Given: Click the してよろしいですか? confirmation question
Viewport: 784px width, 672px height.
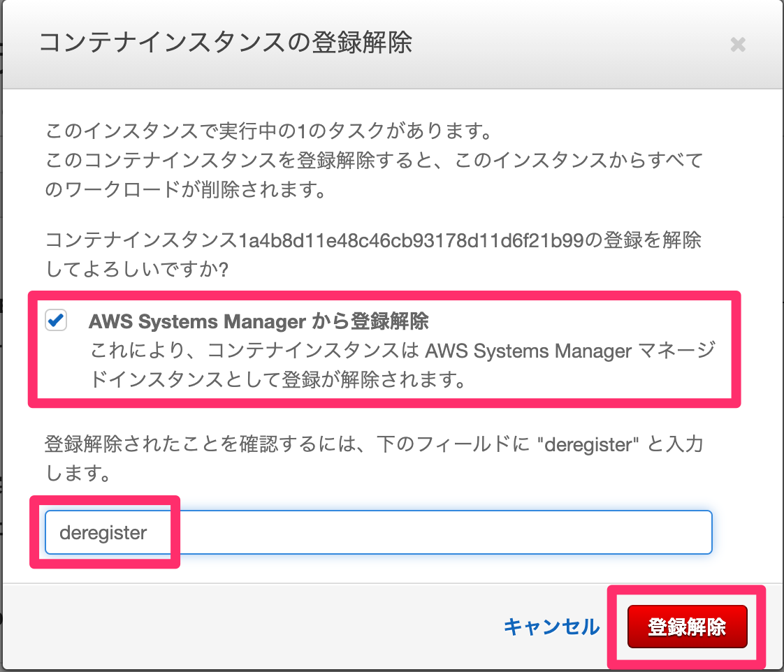Looking at the screenshot, I should tap(137, 270).
